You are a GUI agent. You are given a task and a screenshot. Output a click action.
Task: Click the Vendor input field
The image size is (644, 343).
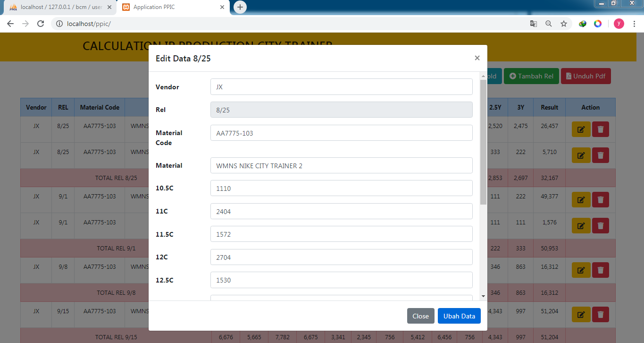click(341, 87)
